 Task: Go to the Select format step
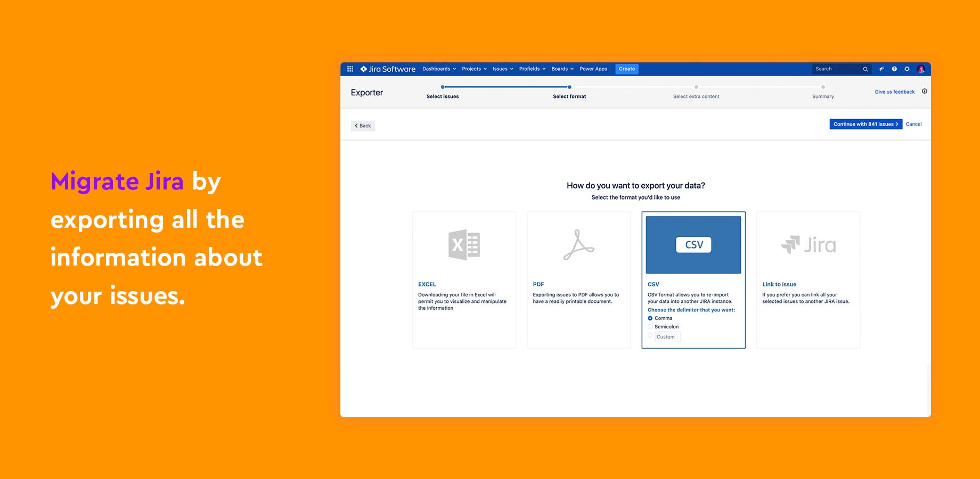pyautogui.click(x=569, y=96)
